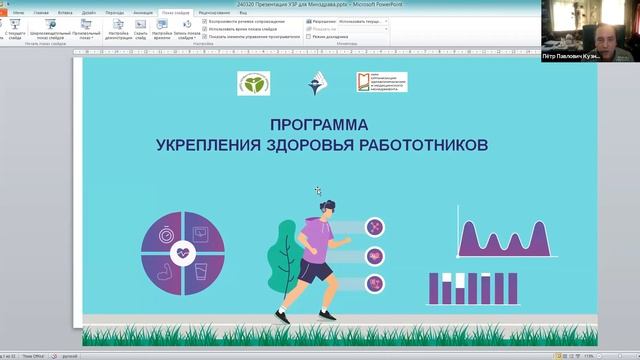Click the zoom slider in status bar

pos(620,356)
